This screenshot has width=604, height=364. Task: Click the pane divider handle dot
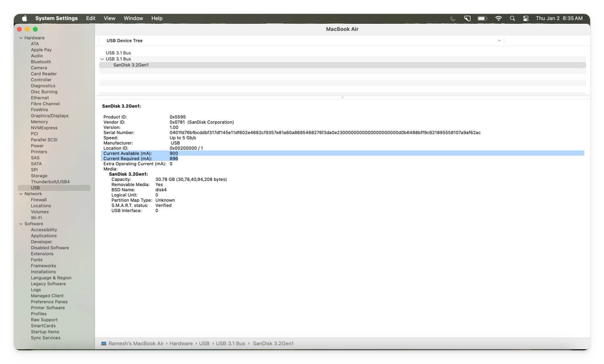342,97
